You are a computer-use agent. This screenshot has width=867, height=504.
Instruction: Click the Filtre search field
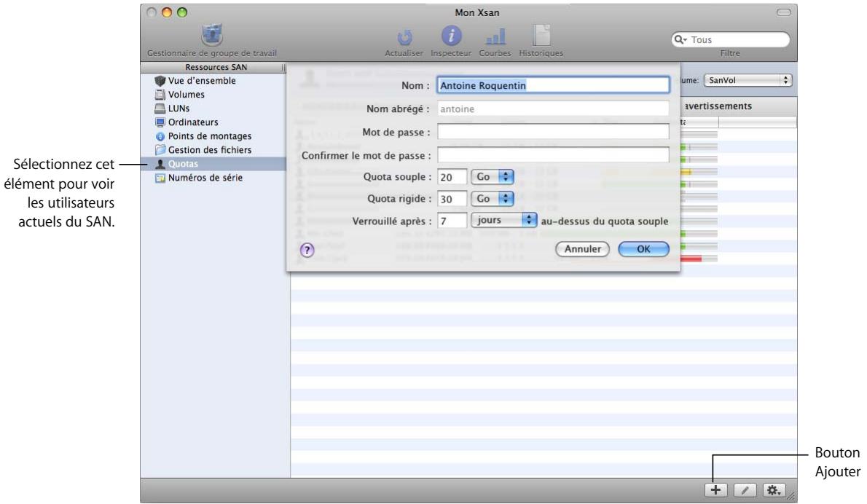click(x=731, y=40)
